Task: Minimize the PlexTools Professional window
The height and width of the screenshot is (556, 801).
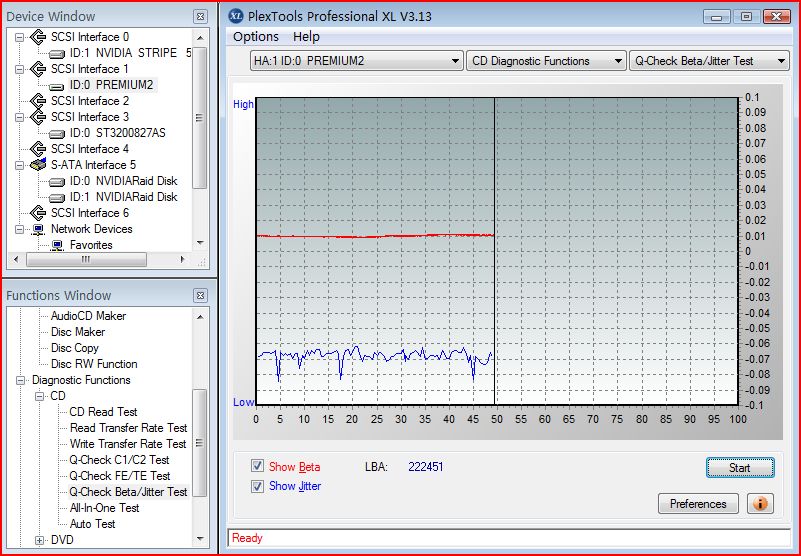Action: click(716, 17)
